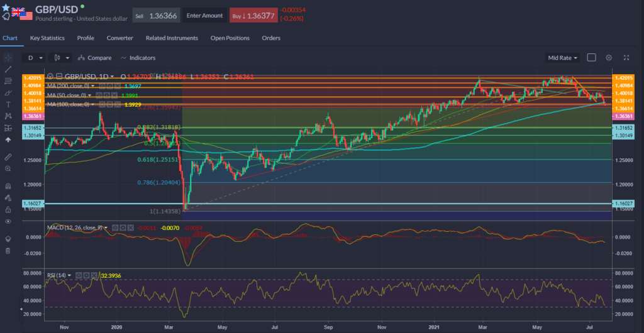
Task: Select the ruler measure tool
Action: coord(8,156)
